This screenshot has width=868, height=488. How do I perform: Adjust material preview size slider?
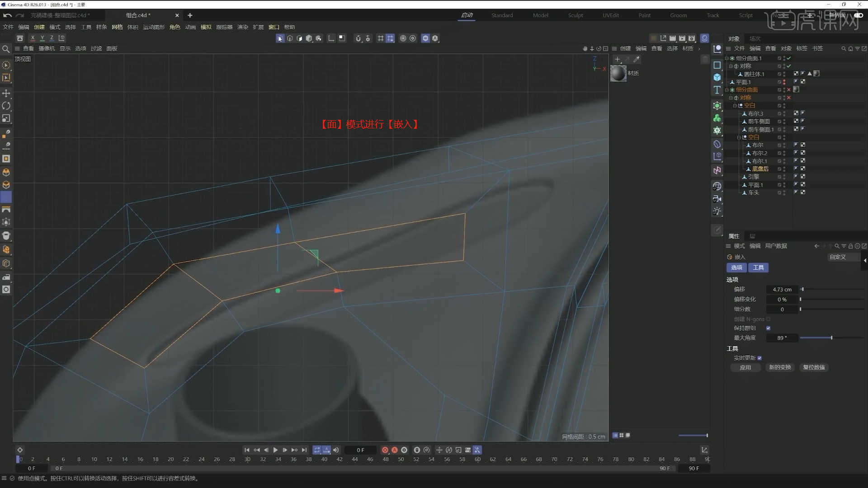click(693, 436)
